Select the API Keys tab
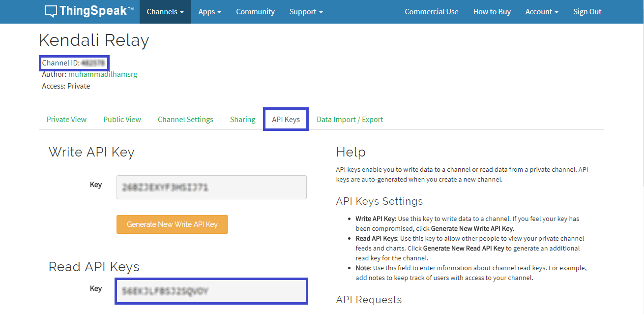This screenshot has height=314, width=644. [x=286, y=120]
